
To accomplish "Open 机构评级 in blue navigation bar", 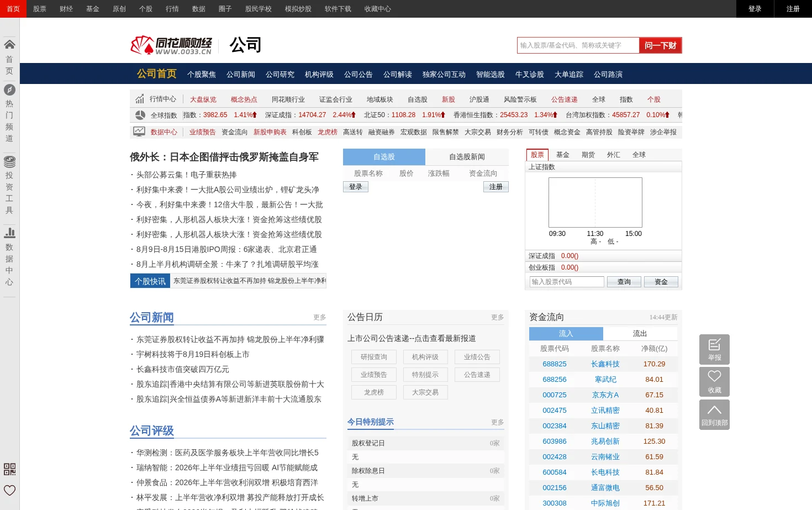I will pyautogui.click(x=319, y=75).
